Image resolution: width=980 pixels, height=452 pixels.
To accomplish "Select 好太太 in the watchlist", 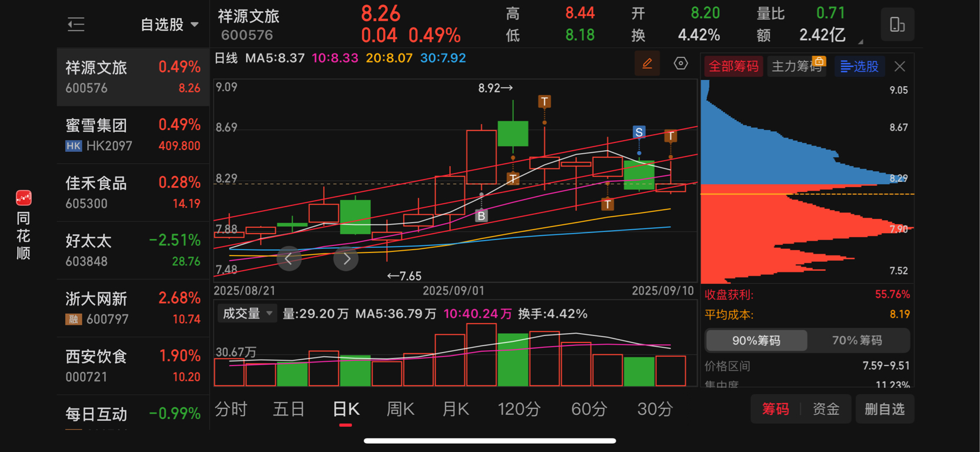I will pos(133,250).
